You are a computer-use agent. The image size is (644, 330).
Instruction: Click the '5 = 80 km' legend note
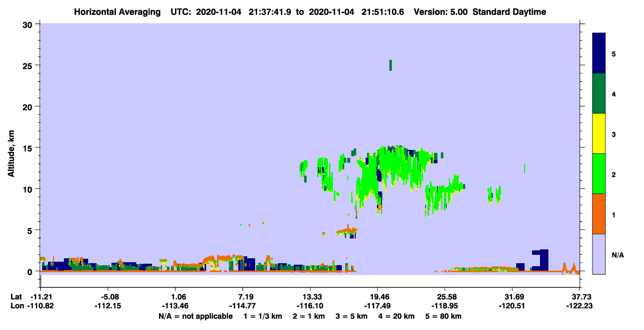tap(444, 316)
